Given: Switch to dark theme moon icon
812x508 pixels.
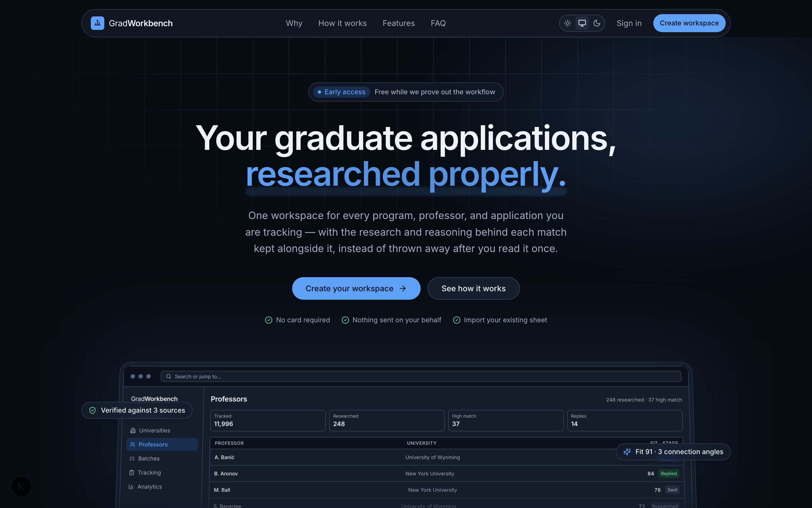Looking at the screenshot, I should [x=597, y=23].
